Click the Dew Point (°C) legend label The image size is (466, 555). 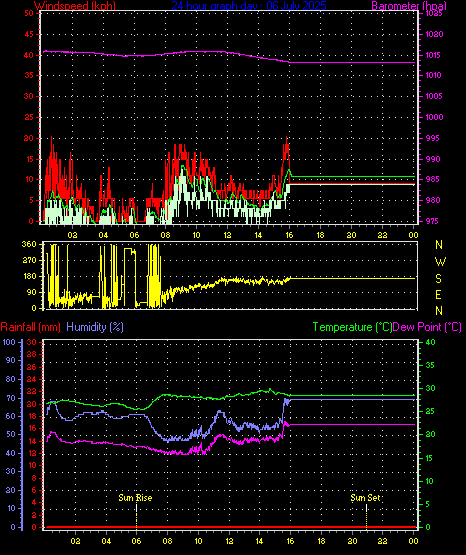coord(427,327)
